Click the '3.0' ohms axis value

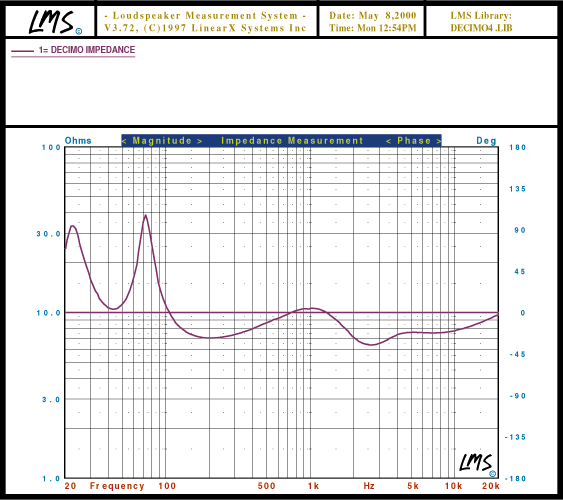tap(51, 399)
